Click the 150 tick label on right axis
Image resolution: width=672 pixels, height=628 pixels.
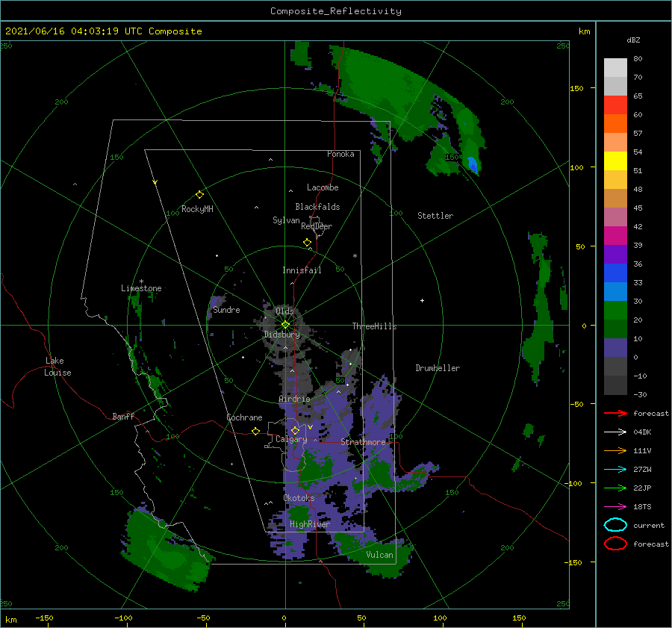(x=576, y=88)
